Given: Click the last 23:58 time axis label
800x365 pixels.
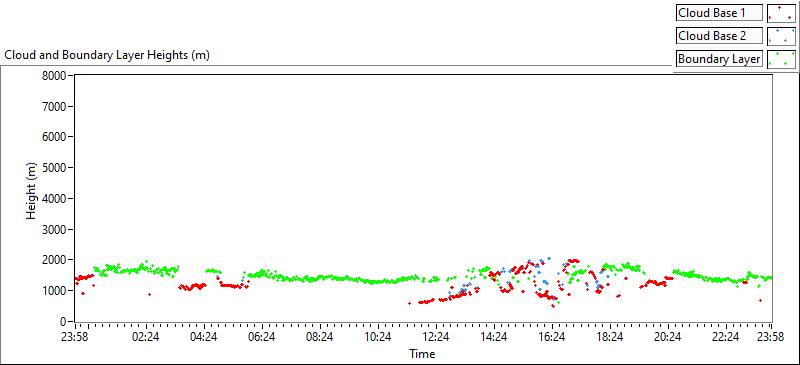Looking at the screenshot, I should pyautogui.click(x=771, y=337).
